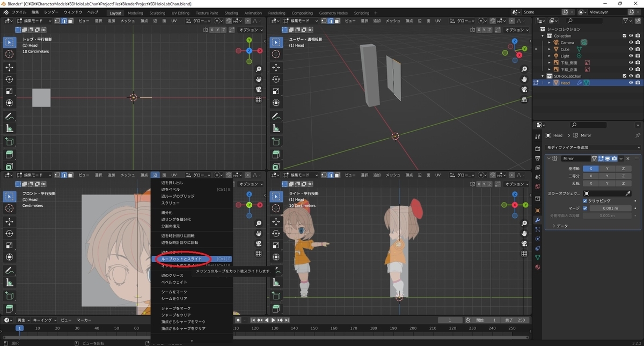644x346 pixels.
Task: Uncheck the Collection exclude checkbox
Action: [624, 35]
